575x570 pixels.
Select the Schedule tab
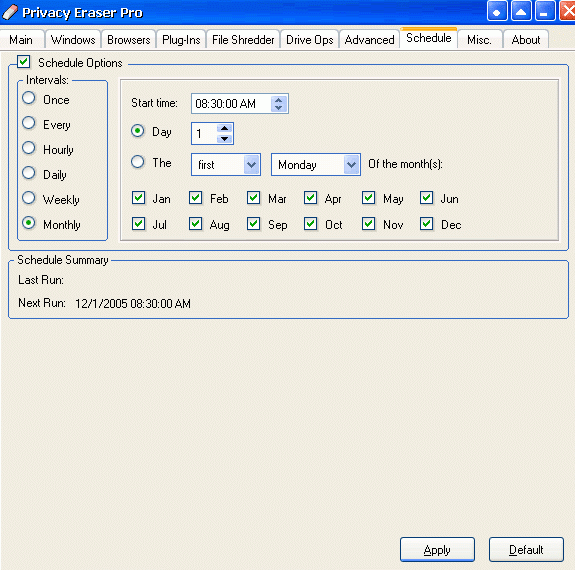[x=429, y=38]
